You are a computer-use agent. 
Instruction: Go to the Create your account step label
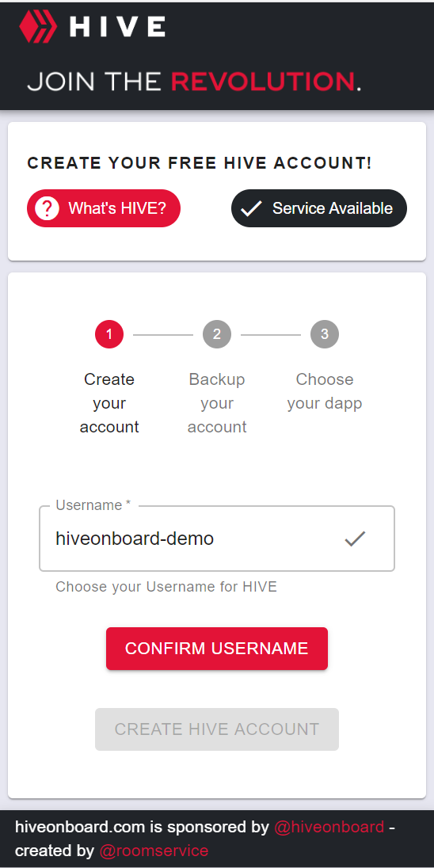pos(109,403)
